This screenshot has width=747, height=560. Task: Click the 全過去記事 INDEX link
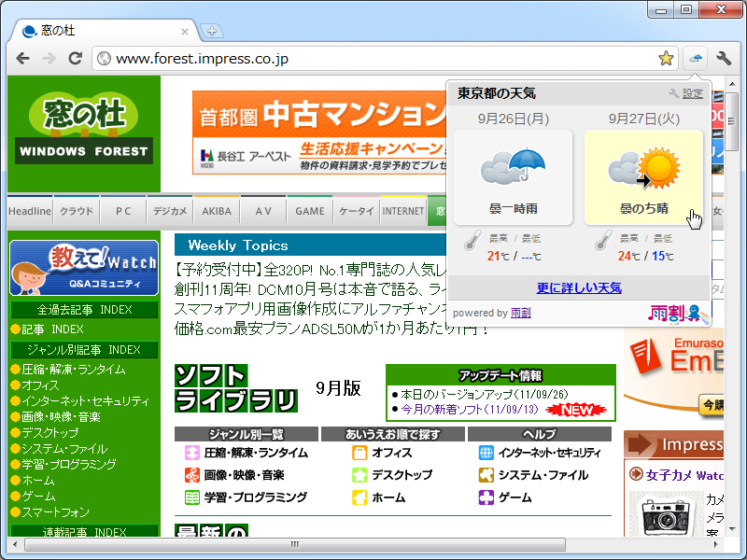click(x=84, y=309)
